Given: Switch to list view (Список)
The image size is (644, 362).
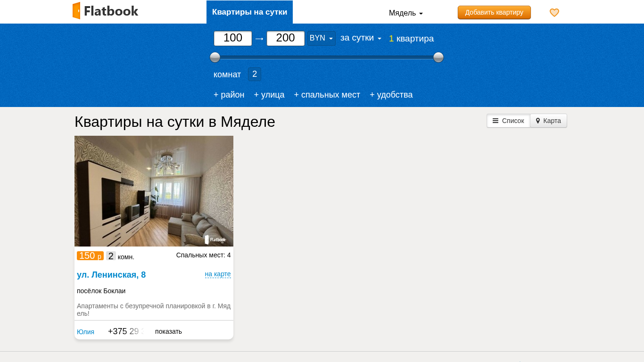Looking at the screenshot, I should (508, 121).
